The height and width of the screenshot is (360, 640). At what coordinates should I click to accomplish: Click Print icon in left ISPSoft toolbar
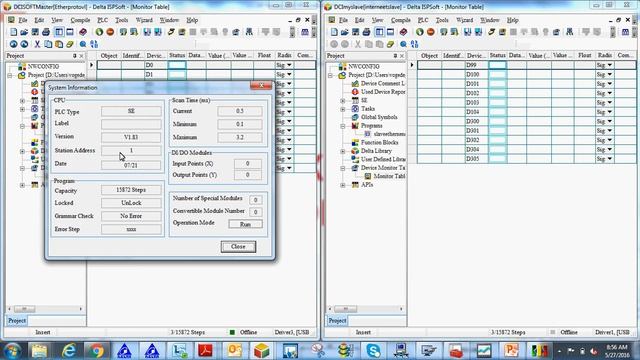(46, 32)
